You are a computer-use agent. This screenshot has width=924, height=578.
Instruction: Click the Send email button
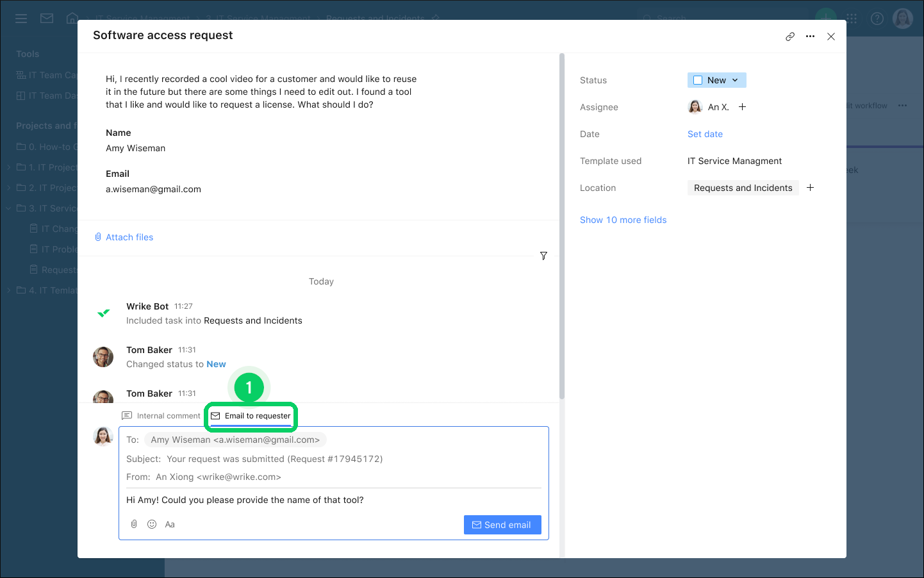click(x=502, y=524)
